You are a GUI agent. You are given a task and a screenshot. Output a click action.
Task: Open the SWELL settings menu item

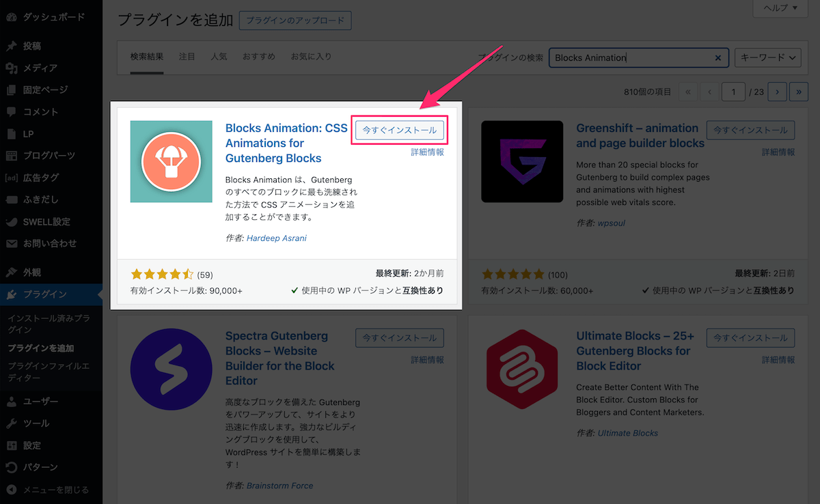pos(46,221)
